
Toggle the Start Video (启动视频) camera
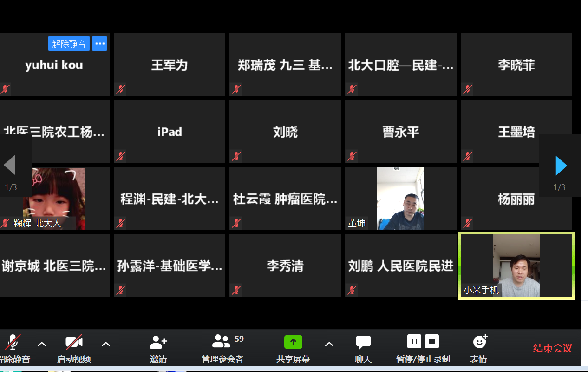pyautogui.click(x=74, y=343)
